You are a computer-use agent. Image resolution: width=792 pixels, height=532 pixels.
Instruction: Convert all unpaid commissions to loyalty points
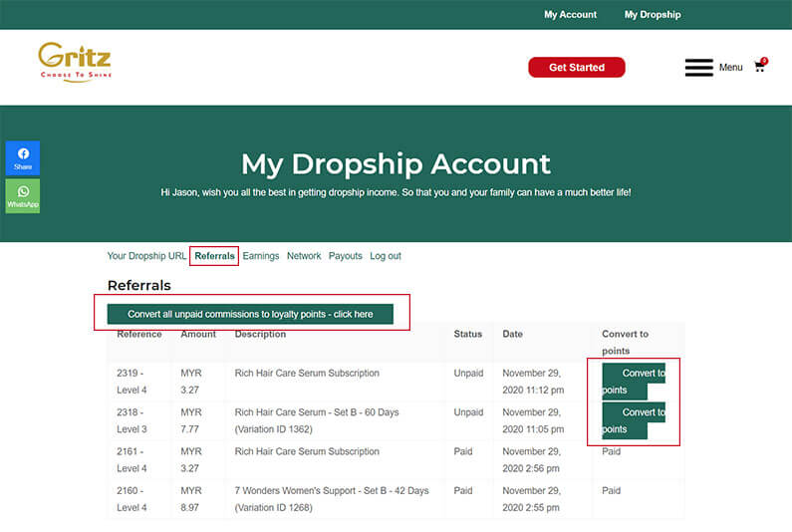[x=250, y=314]
